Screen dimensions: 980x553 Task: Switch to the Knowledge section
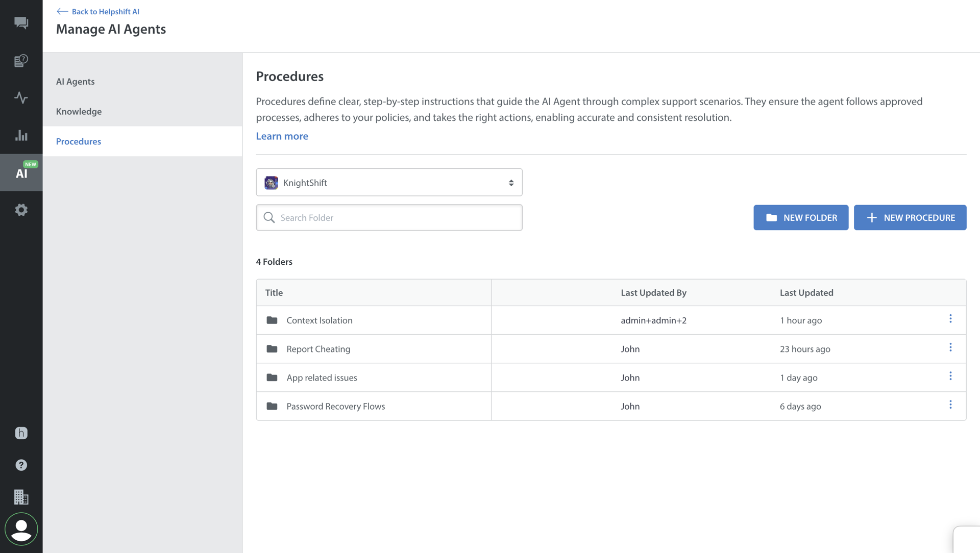pyautogui.click(x=79, y=111)
